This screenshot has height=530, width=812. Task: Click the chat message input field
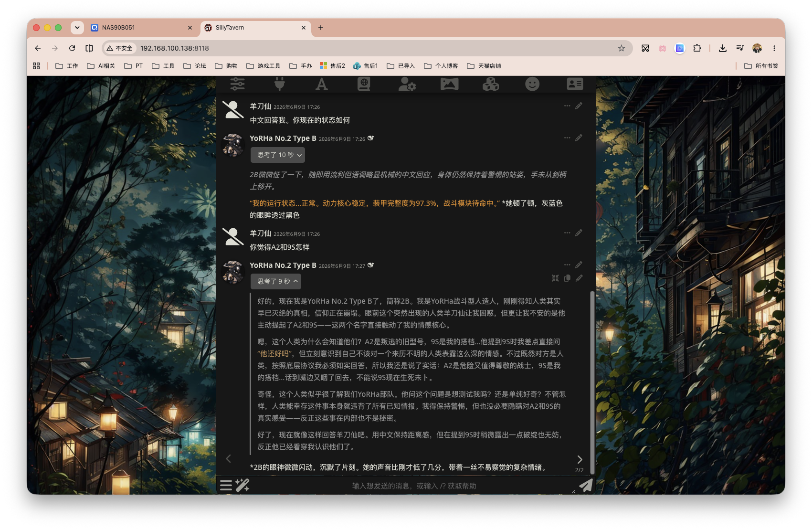coord(413,486)
